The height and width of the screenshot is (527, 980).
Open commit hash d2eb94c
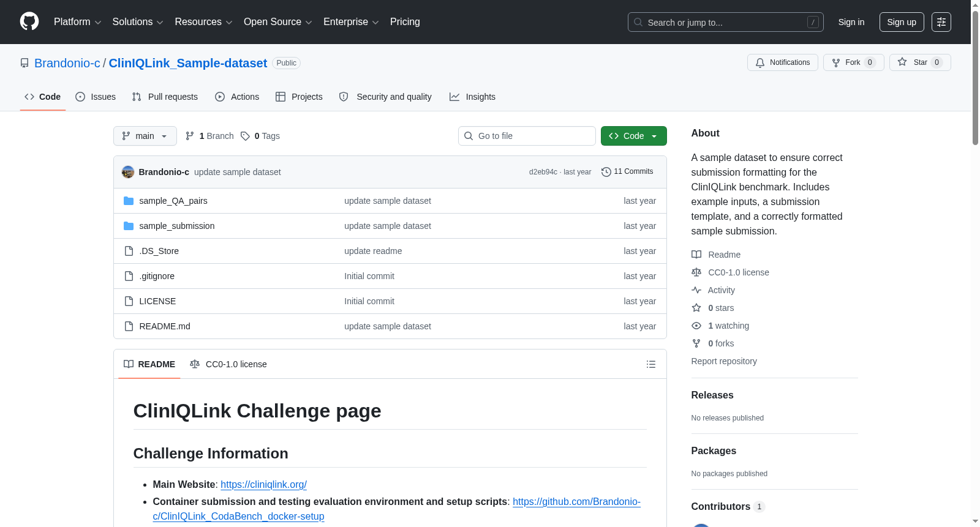(x=543, y=172)
